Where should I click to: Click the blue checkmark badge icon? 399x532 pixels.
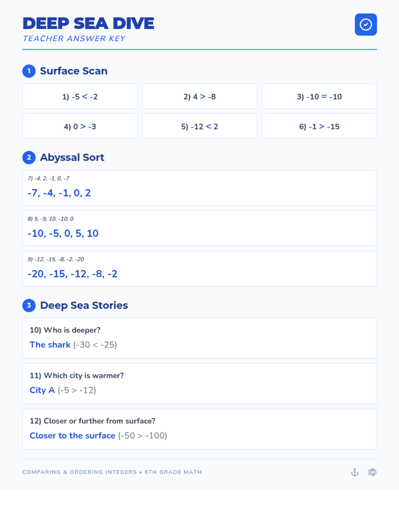coord(366,25)
